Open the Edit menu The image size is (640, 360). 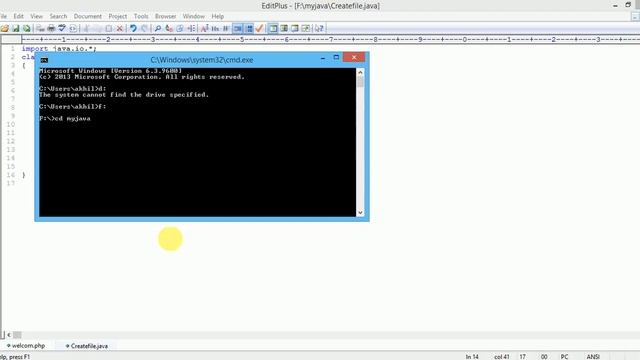[18, 16]
